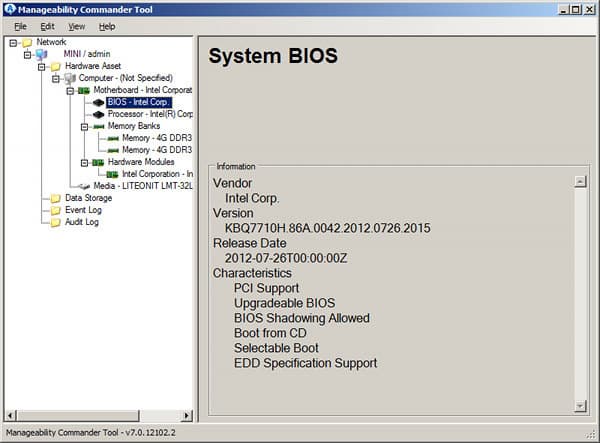Screen dimensions: 600x443
Task: Select Hardware Modules tree item
Action: (141, 162)
